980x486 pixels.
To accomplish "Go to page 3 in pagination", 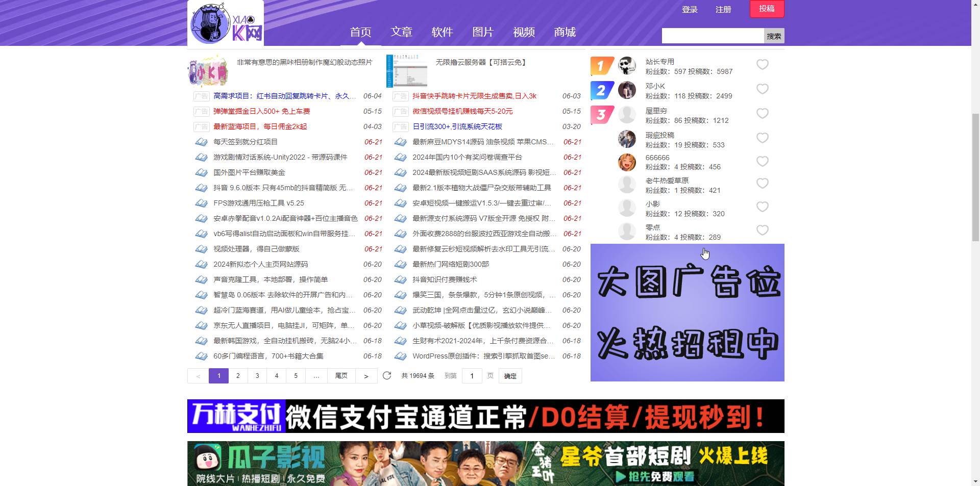I will [x=257, y=376].
